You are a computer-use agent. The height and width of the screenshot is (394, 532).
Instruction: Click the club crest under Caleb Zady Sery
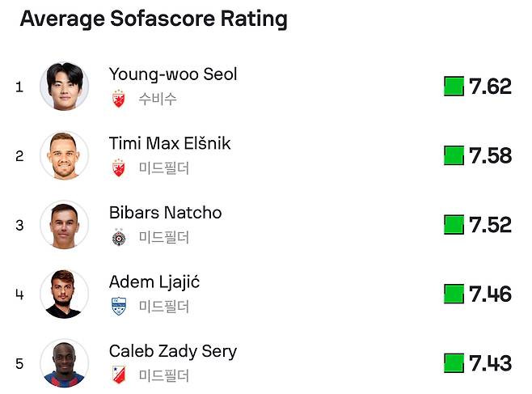[119, 375]
